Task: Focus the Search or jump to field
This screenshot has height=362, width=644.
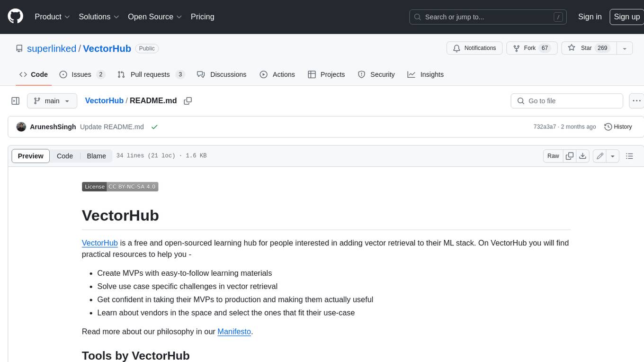Action: pos(489,17)
